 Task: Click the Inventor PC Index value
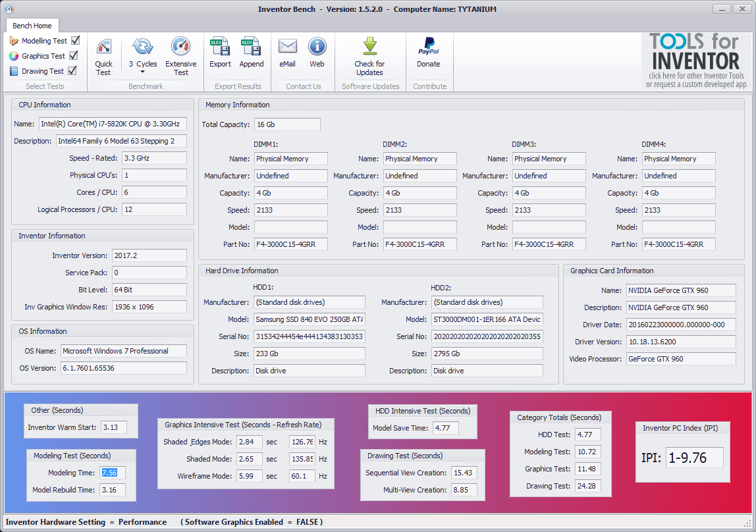click(x=695, y=456)
